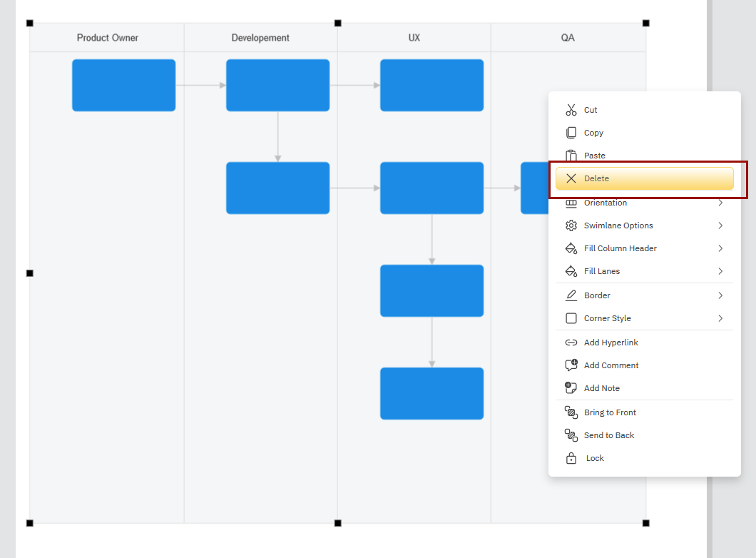Select the blue box in Product Owner lane
This screenshot has height=558, width=756.
pos(123,86)
